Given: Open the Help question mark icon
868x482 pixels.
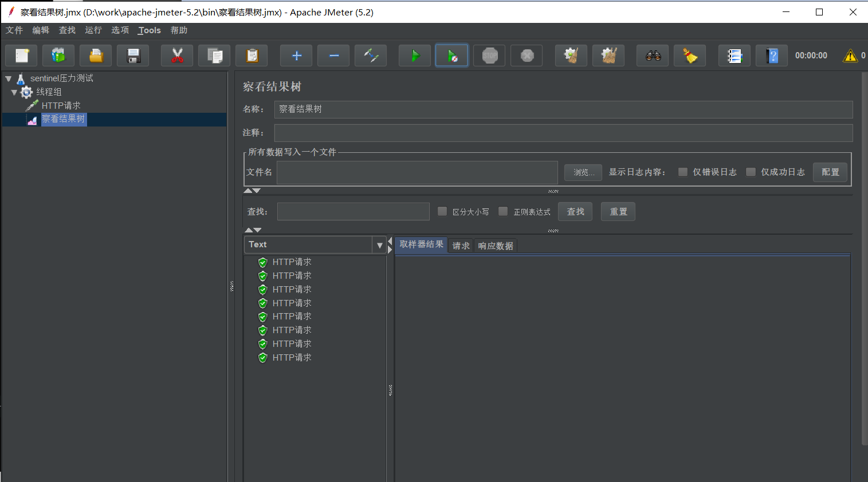Looking at the screenshot, I should [772, 56].
